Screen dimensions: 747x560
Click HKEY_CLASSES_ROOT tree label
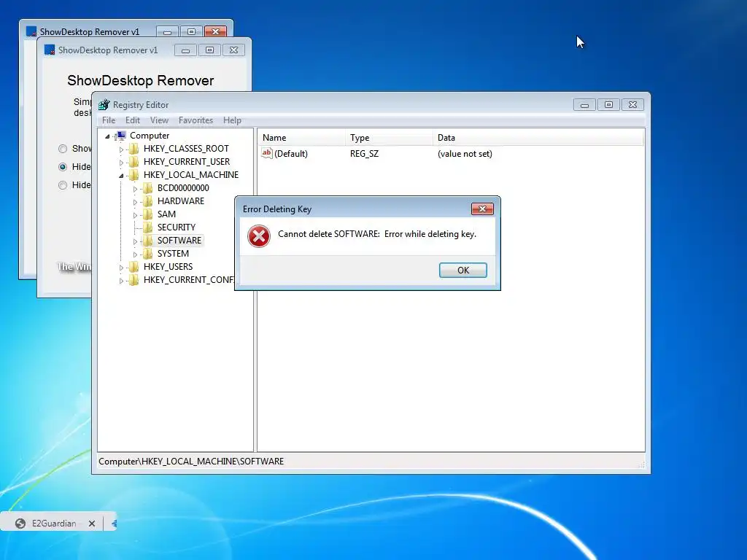point(186,149)
